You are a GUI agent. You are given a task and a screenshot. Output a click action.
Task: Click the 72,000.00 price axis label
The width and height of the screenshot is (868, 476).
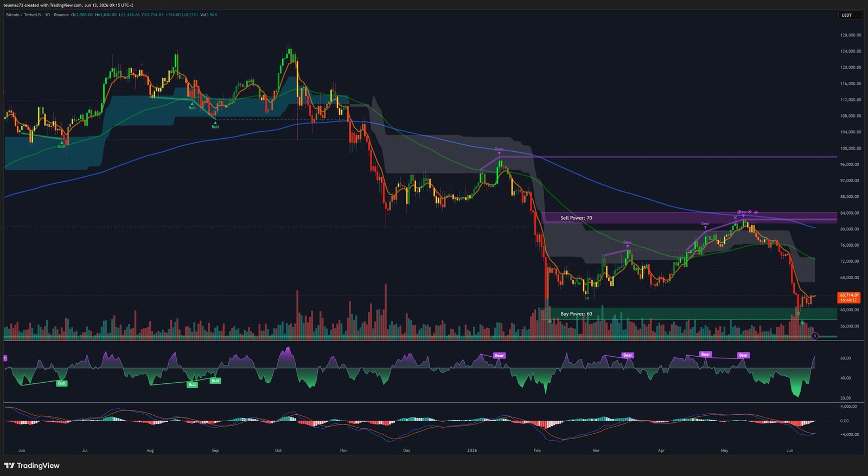[851, 261]
